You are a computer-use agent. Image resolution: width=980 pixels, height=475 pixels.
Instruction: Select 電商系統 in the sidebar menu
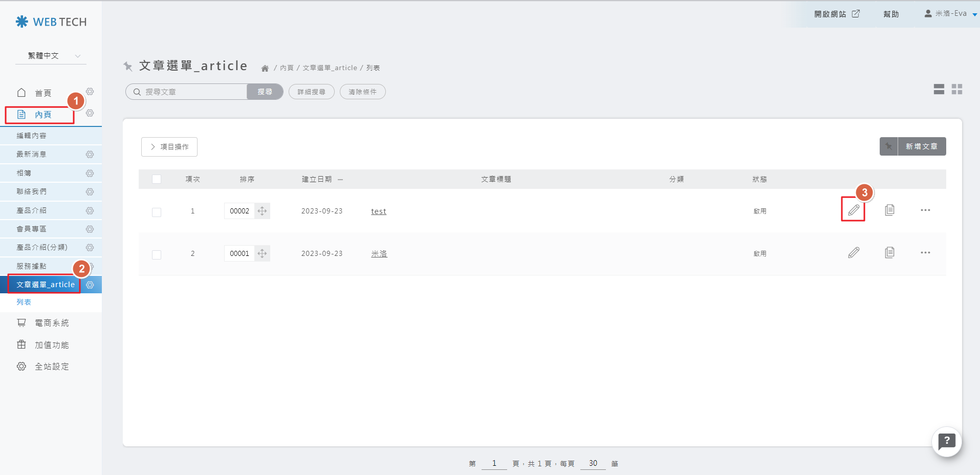point(51,323)
